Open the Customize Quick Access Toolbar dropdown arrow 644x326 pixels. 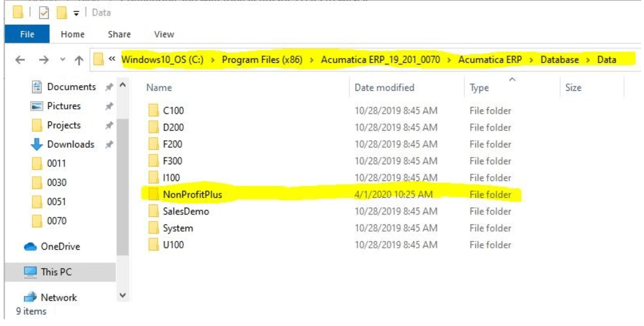(76, 13)
